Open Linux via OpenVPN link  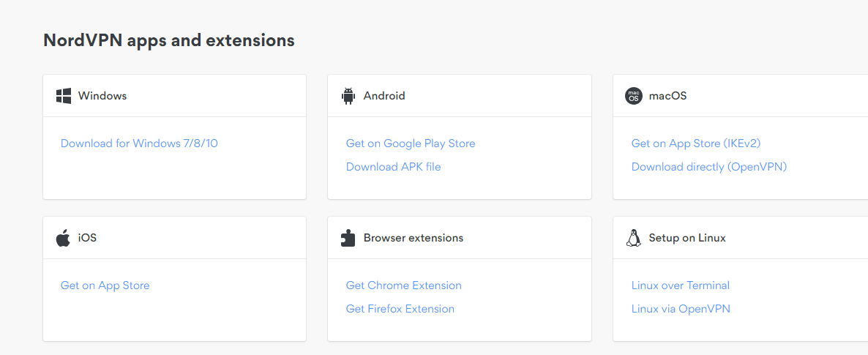pos(681,308)
